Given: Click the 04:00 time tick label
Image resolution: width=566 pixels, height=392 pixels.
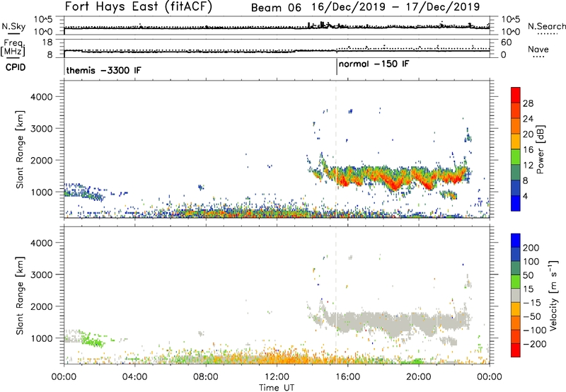Looking at the screenshot, I should tap(134, 377).
